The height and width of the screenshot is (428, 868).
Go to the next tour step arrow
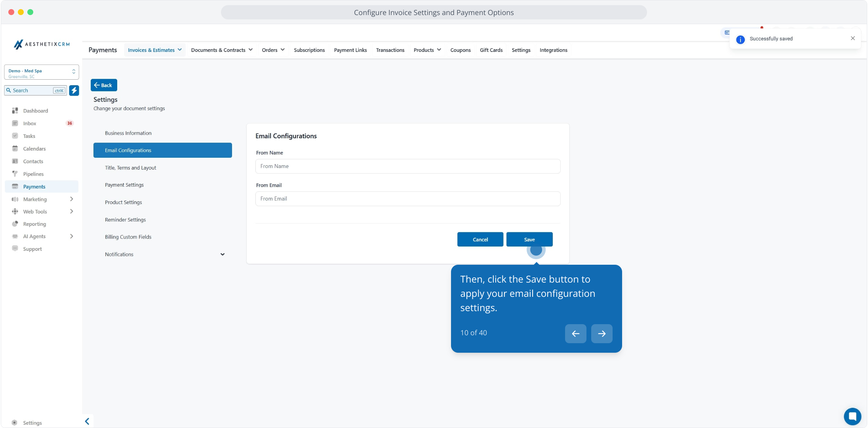pos(602,334)
